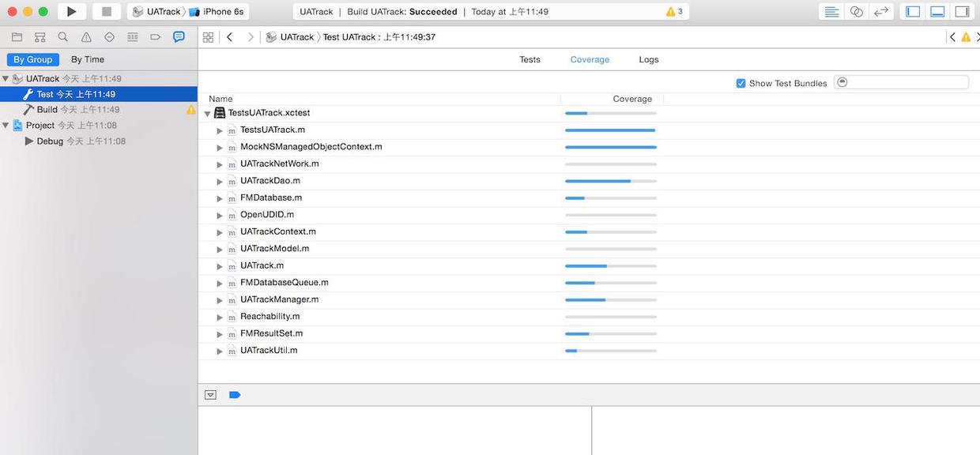Uncheck Show Test Bundles checkbox
The height and width of the screenshot is (455, 980).
[x=741, y=83]
